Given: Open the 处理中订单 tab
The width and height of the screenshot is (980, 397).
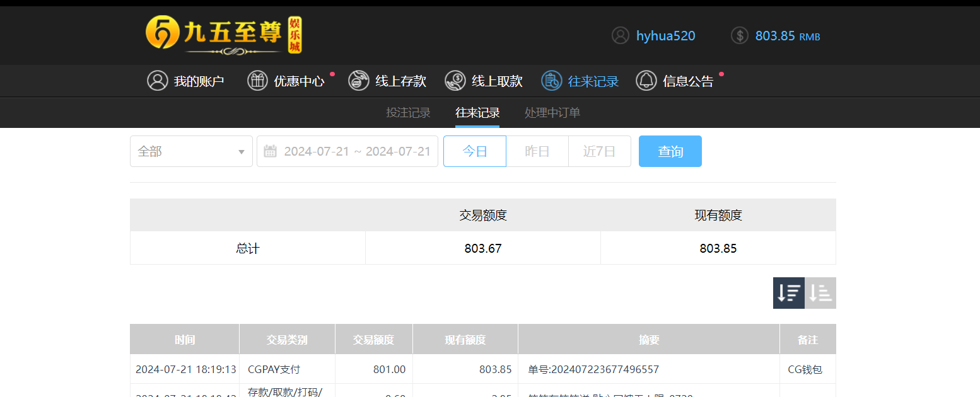Looking at the screenshot, I should point(552,113).
